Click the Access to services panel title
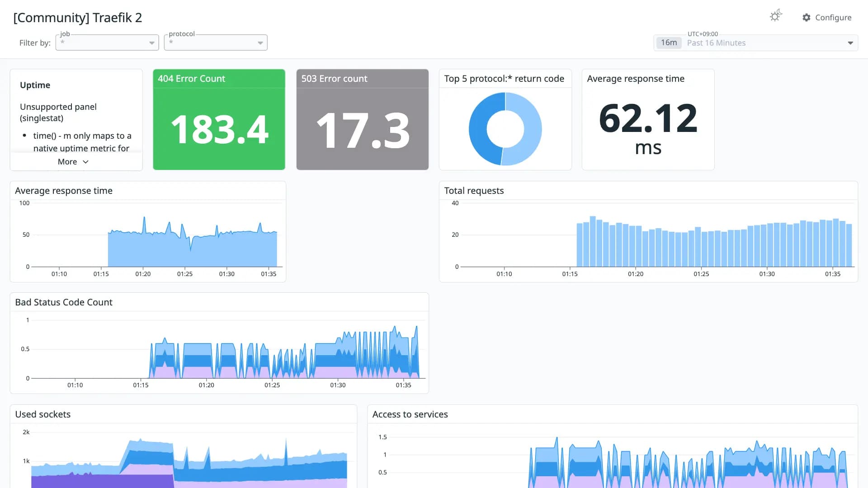Viewport: 868px width, 488px height. coord(410,414)
